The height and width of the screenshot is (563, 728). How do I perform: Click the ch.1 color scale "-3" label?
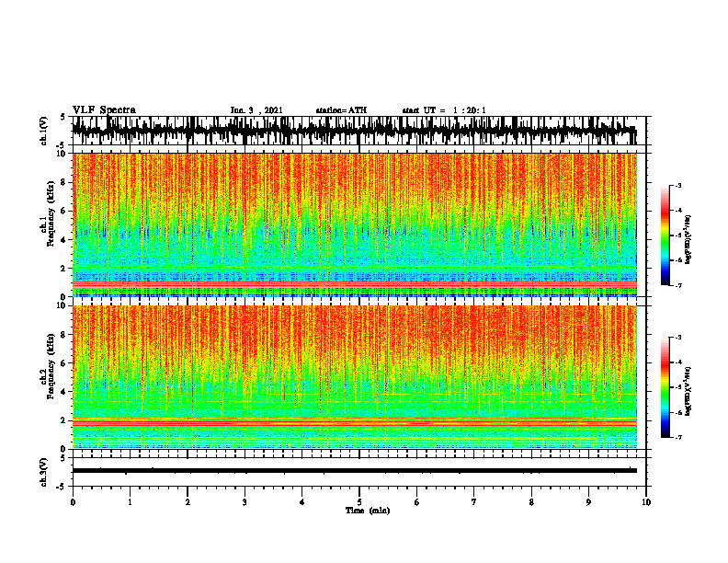[678, 185]
